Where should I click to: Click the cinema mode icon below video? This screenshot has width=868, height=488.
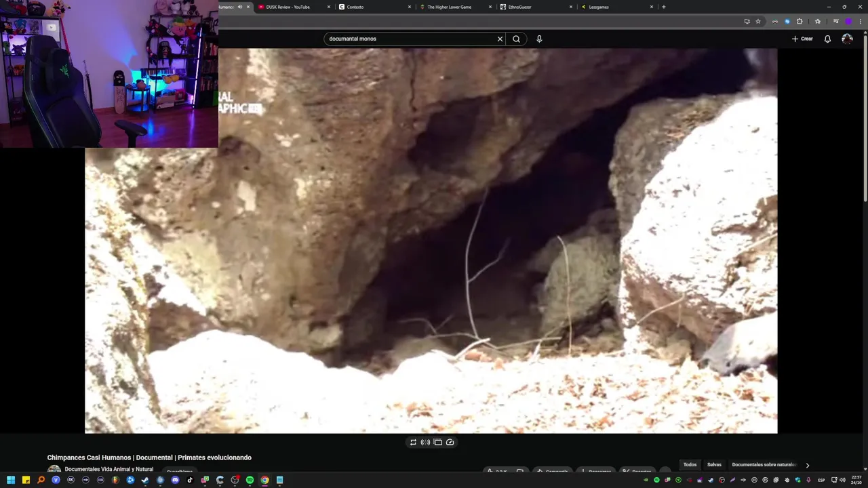[x=437, y=442]
